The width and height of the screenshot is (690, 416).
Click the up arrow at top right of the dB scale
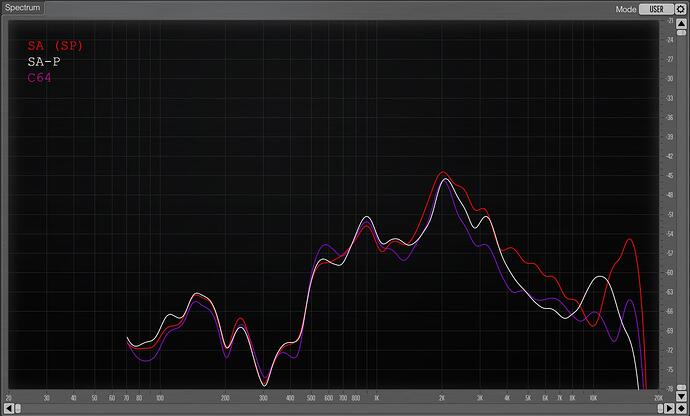[x=684, y=22]
